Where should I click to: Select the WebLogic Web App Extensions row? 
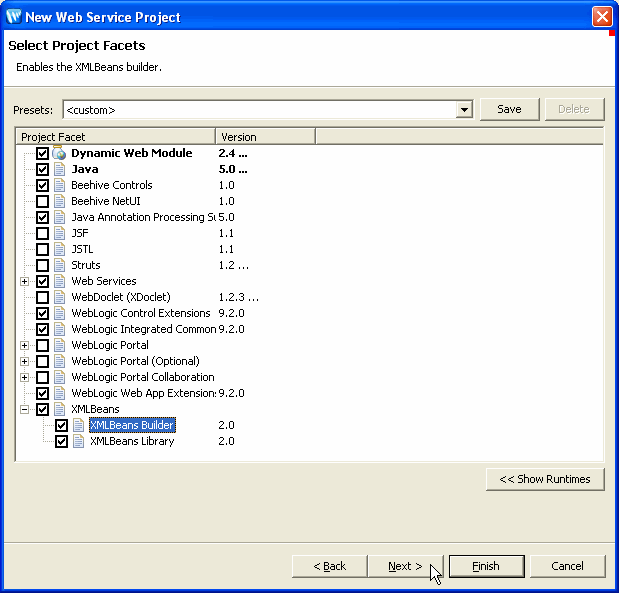[144, 393]
